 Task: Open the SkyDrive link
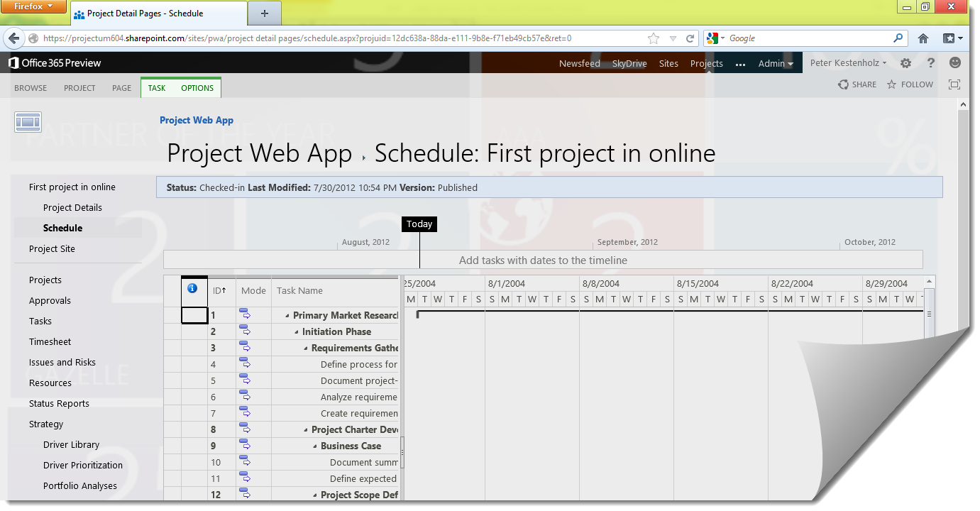(629, 63)
